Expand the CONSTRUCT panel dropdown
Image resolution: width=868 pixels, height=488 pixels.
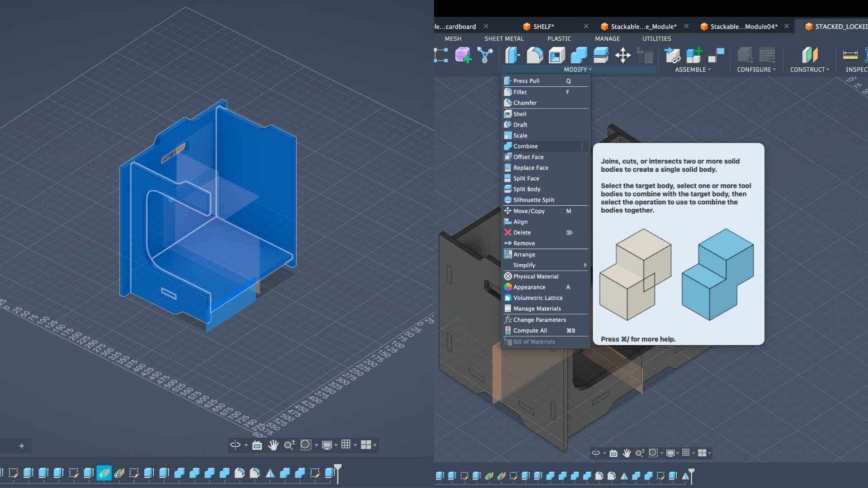click(x=809, y=70)
